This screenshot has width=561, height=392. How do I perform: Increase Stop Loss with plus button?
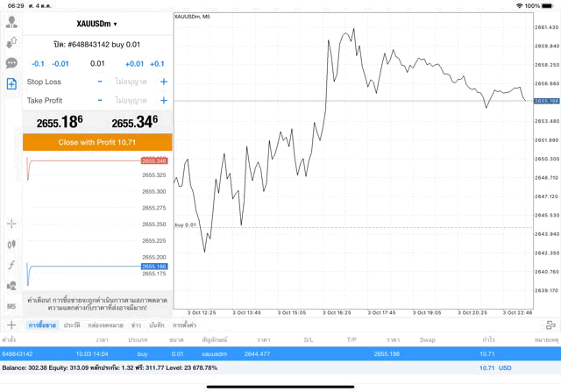point(163,82)
